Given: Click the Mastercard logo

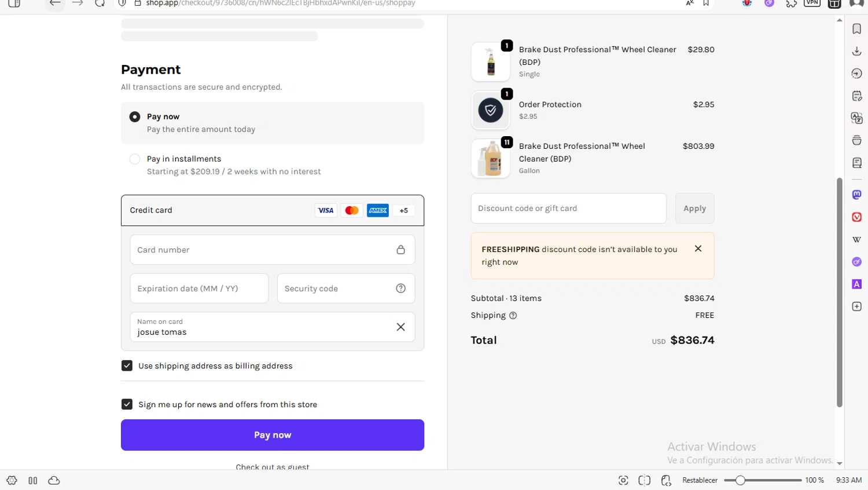Looking at the screenshot, I should [x=352, y=210].
